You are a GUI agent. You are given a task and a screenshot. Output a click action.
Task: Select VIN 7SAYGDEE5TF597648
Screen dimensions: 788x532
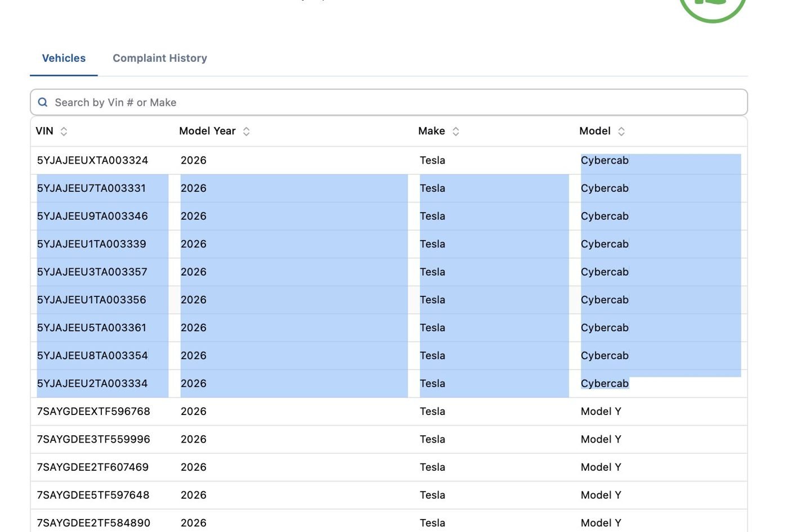(93, 495)
